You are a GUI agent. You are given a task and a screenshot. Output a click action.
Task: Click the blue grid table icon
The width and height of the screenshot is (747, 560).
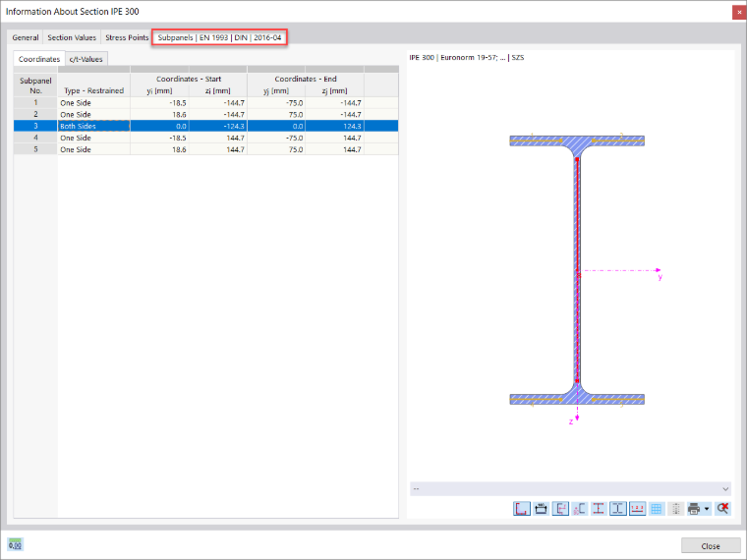coord(657,509)
